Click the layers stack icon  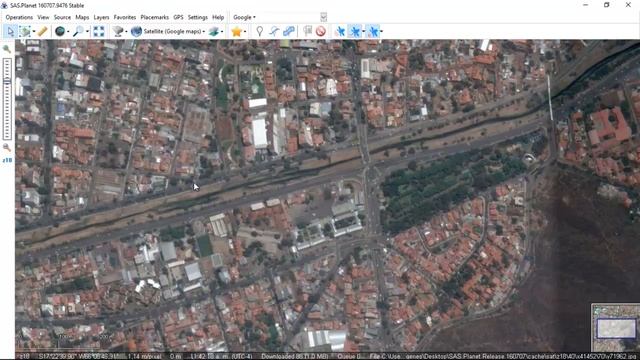point(213,31)
